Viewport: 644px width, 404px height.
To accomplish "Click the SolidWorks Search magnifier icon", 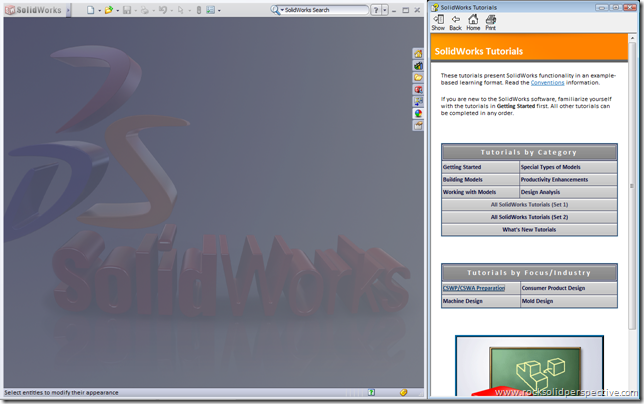I will (x=274, y=10).
